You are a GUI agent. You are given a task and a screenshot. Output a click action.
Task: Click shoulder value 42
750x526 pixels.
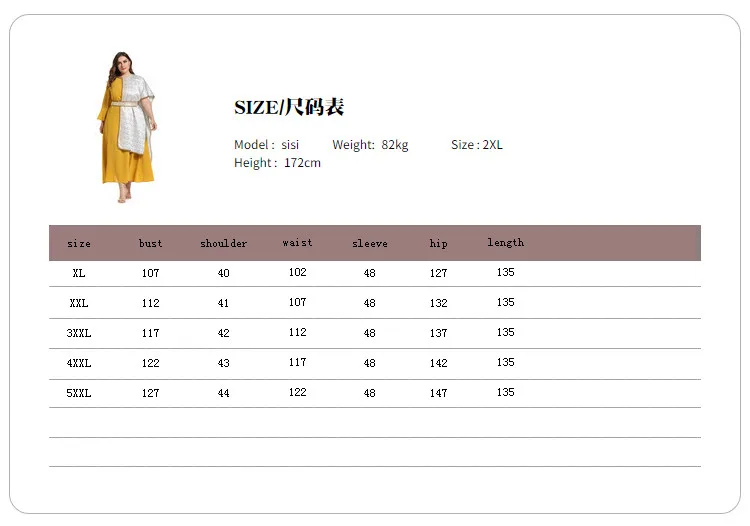pos(223,333)
